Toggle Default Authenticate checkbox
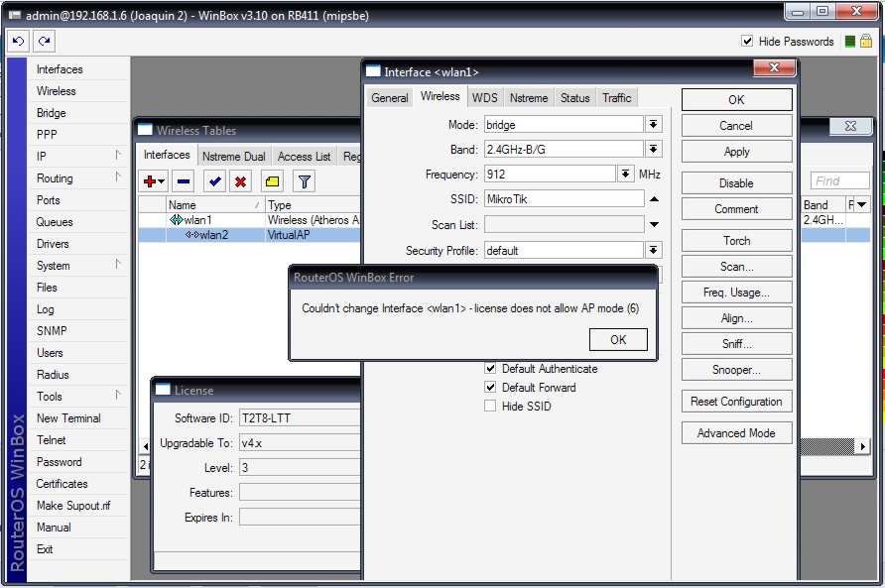The width and height of the screenshot is (885, 588). pos(490,369)
